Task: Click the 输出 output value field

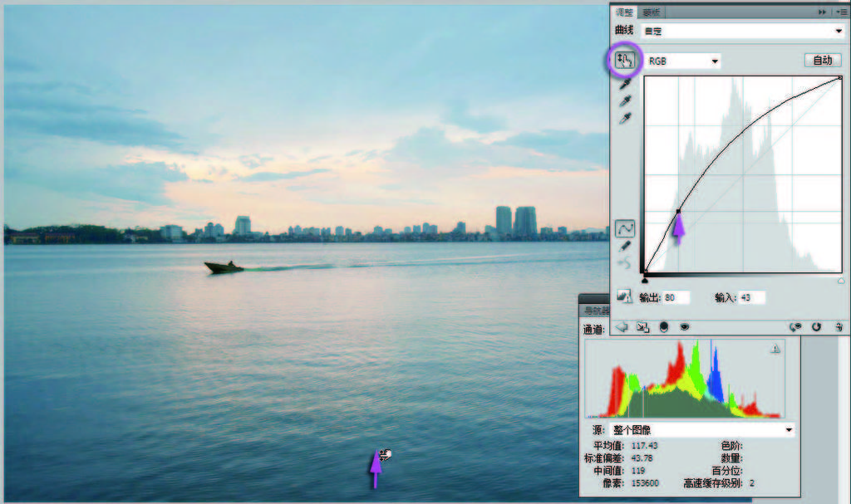Action: coord(676,297)
